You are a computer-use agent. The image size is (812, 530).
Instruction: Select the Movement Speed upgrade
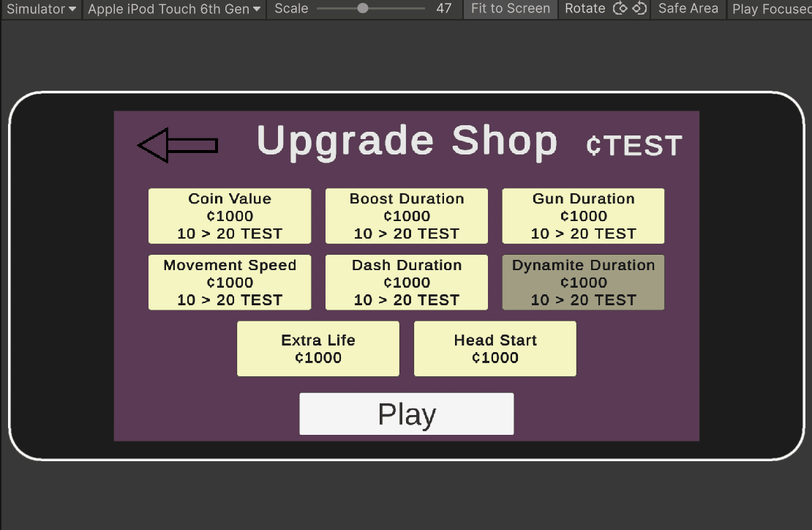click(230, 283)
